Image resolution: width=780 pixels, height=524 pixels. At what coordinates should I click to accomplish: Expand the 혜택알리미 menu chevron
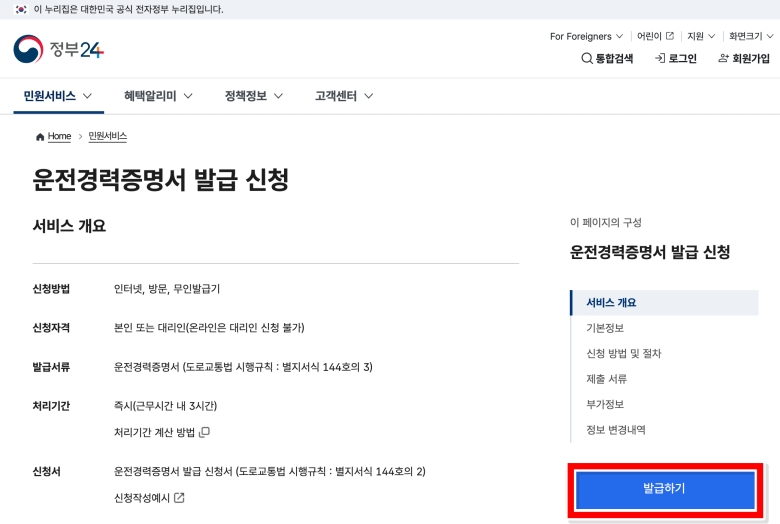188,96
